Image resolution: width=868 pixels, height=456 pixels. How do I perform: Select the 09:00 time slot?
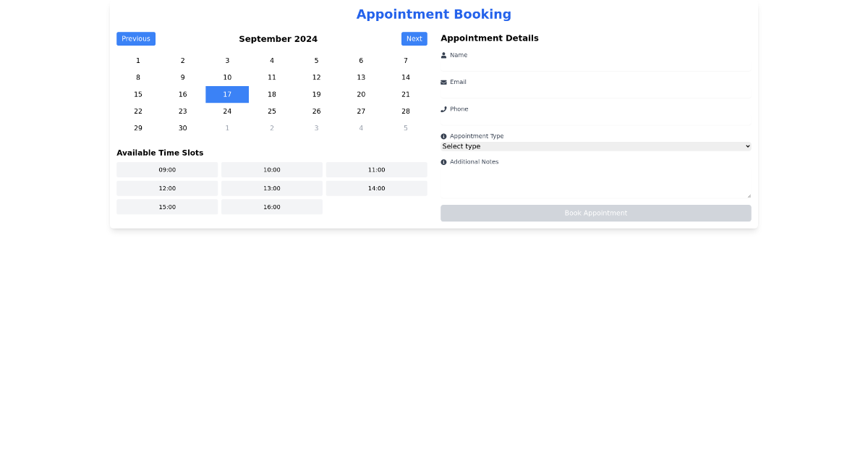(167, 169)
